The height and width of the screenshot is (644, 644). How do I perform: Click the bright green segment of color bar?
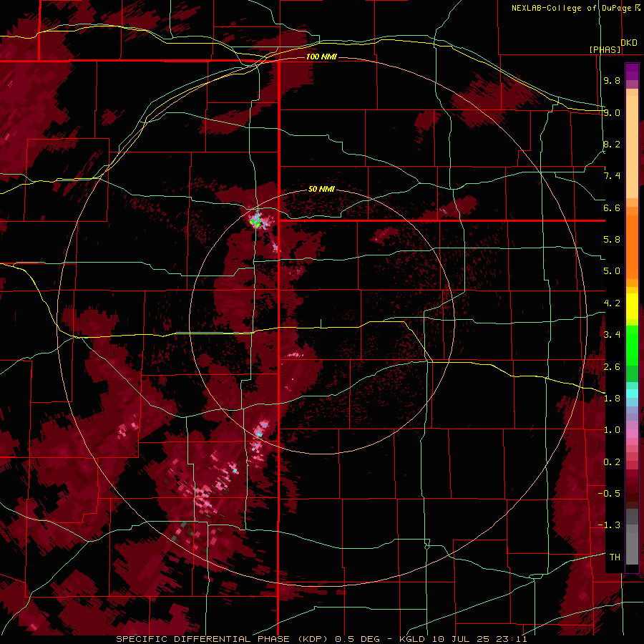[x=632, y=346]
